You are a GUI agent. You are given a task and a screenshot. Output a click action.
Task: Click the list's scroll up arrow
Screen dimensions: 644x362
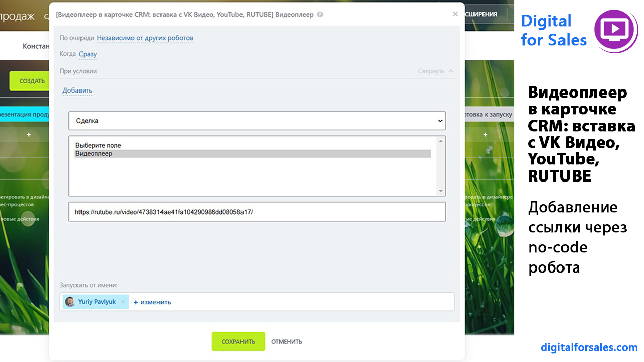click(441, 141)
